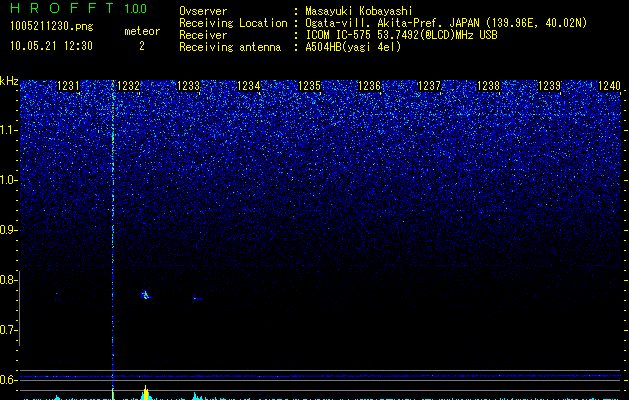Click the kHz axis unit label

9,81
